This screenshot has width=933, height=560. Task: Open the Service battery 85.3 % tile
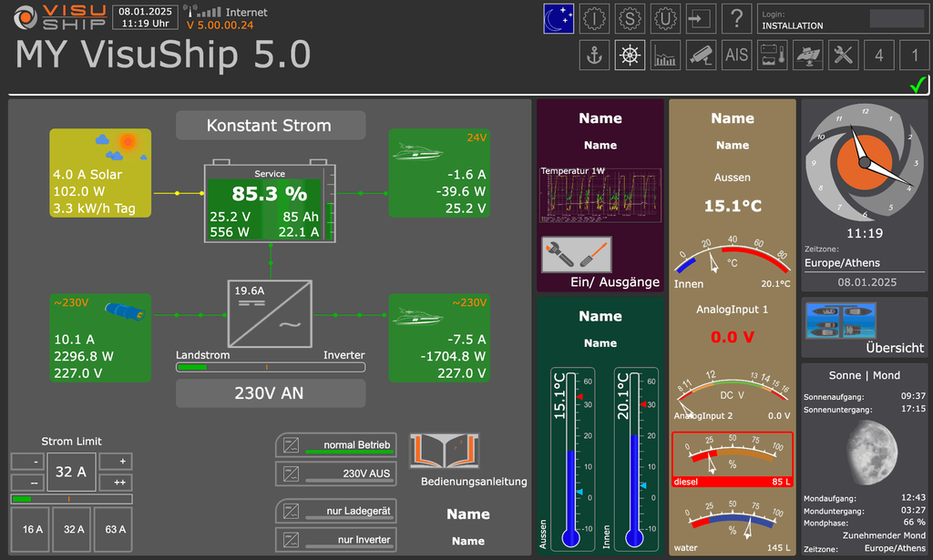pyautogui.click(x=270, y=202)
